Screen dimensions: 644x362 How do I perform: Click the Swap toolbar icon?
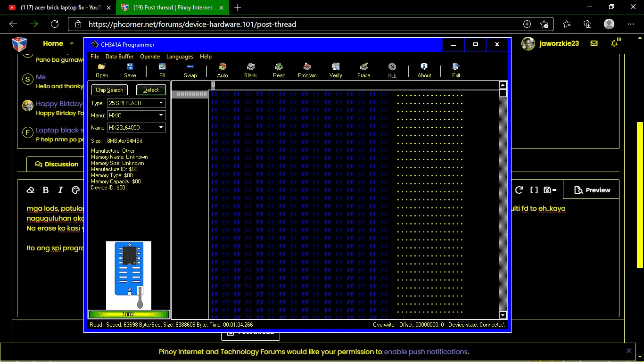coord(190,70)
